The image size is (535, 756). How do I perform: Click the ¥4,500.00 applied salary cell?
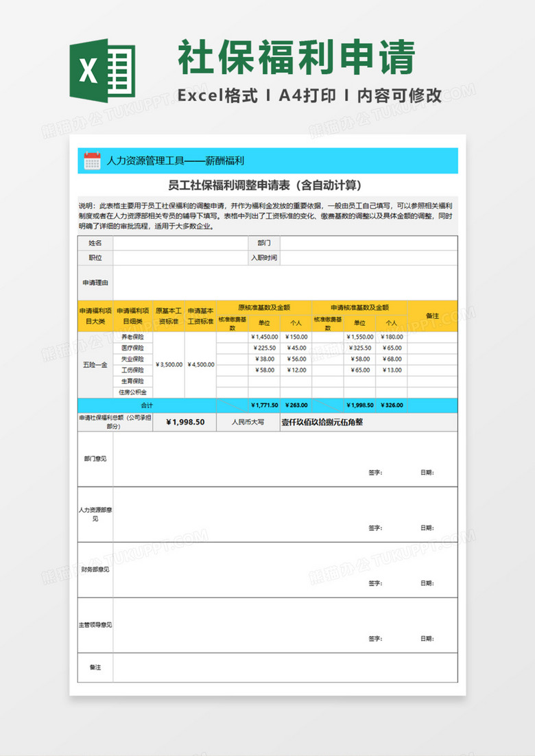click(x=200, y=364)
